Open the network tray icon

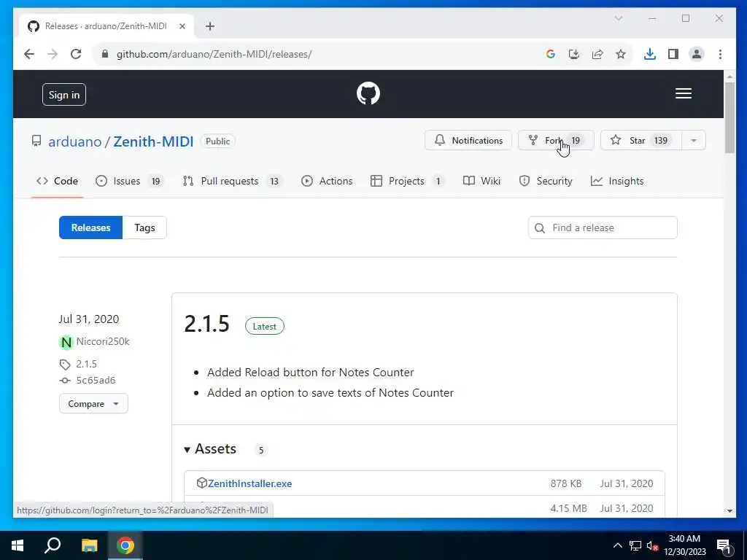(x=635, y=545)
